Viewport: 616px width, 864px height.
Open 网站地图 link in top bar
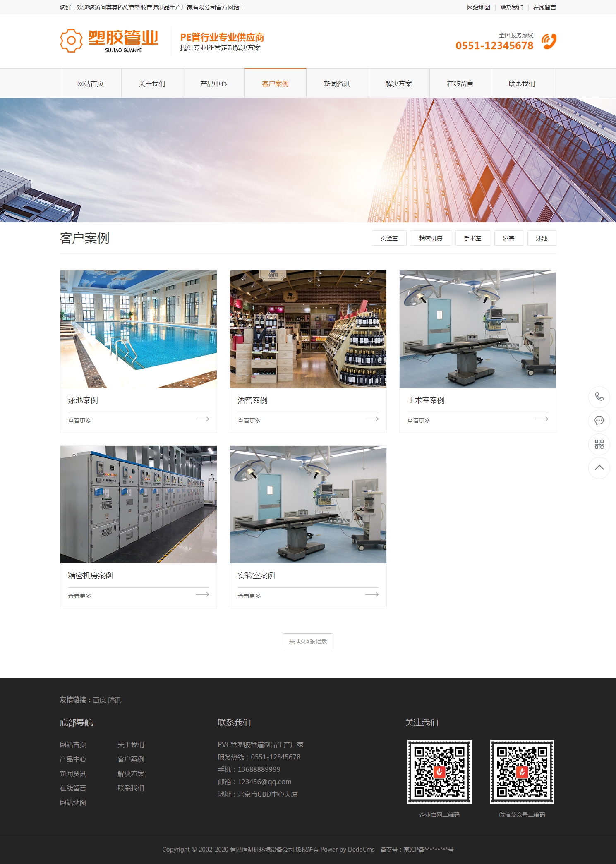(x=478, y=7)
